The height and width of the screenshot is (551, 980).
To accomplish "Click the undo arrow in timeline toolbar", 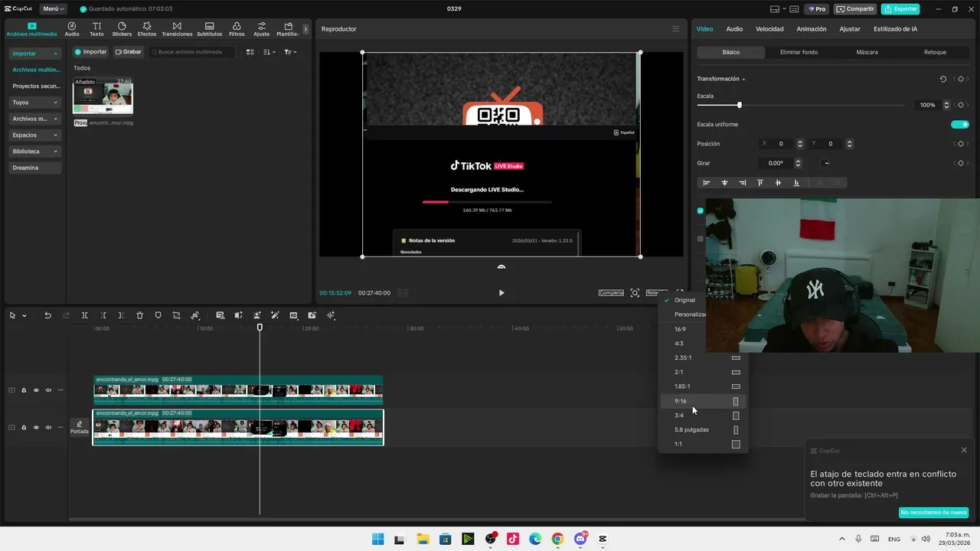I will point(47,315).
